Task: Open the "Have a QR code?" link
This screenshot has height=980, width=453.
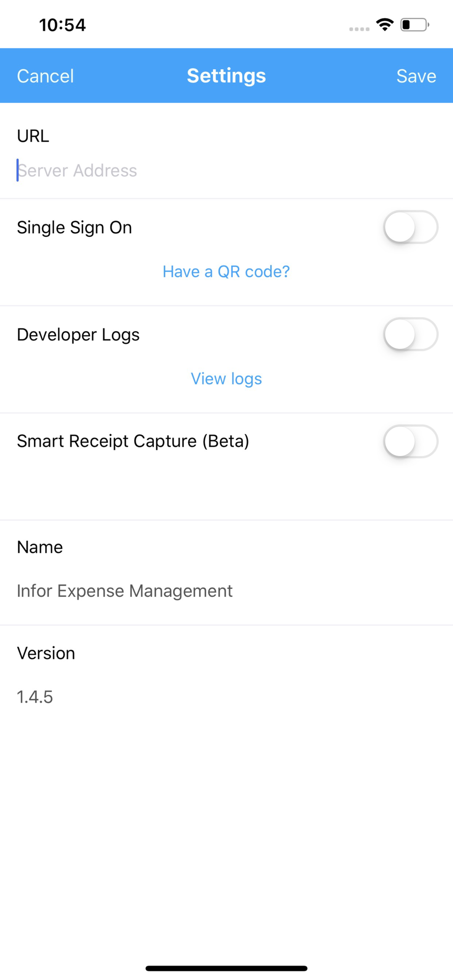Action: [x=226, y=271]
